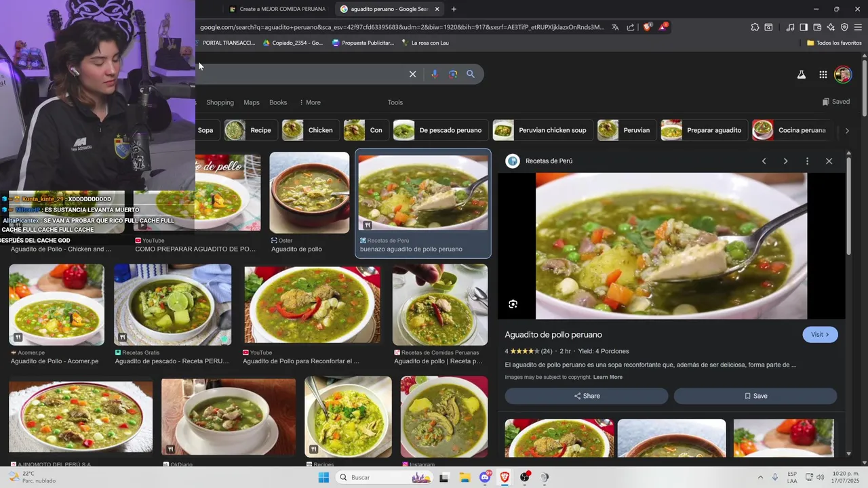868x488 pixels.
Task: Open the Recetas de Perú source link
Action: [x=549, y=161]
